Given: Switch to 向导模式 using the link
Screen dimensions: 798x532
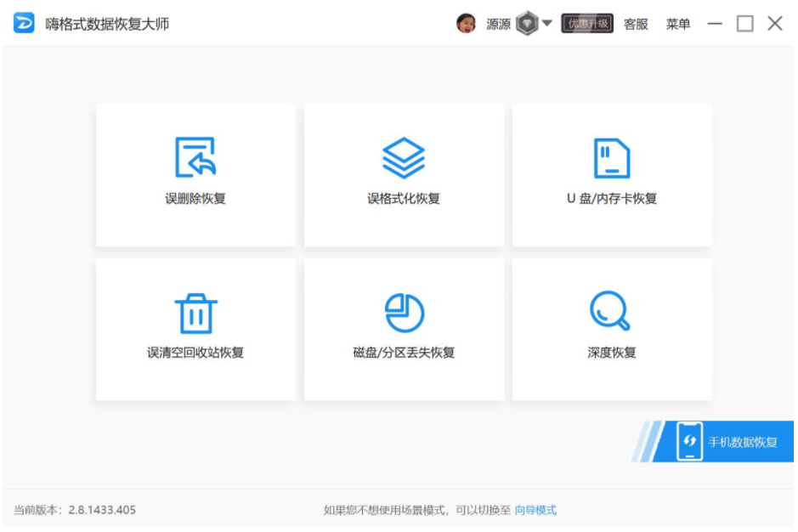Looking at the screenshot, I should pyautogui.click(x=535, y=510).
